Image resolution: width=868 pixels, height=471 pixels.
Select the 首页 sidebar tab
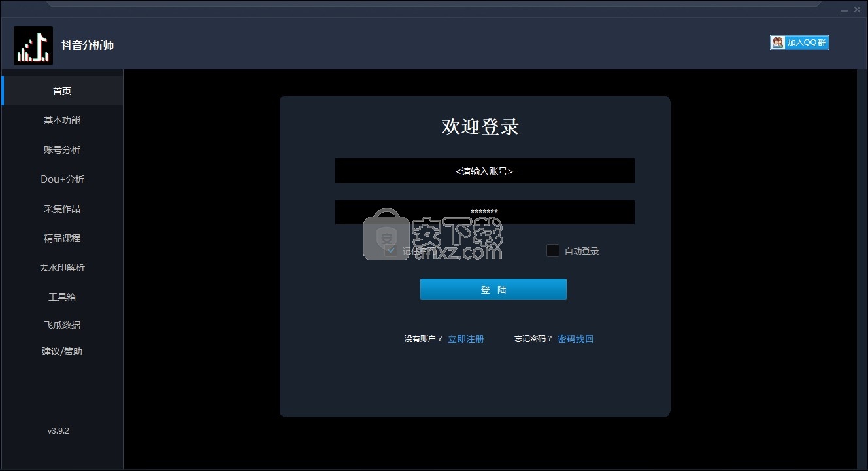pos(62,91)
